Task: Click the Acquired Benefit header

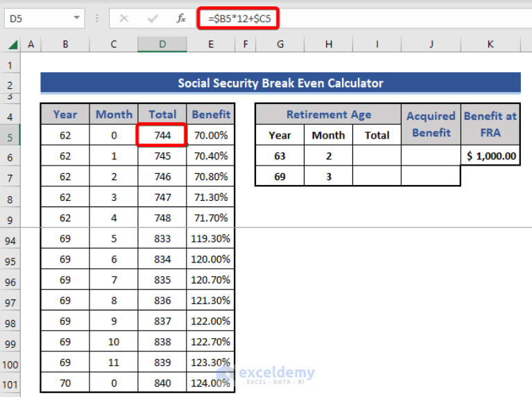Action: click(x=431, y=125)
